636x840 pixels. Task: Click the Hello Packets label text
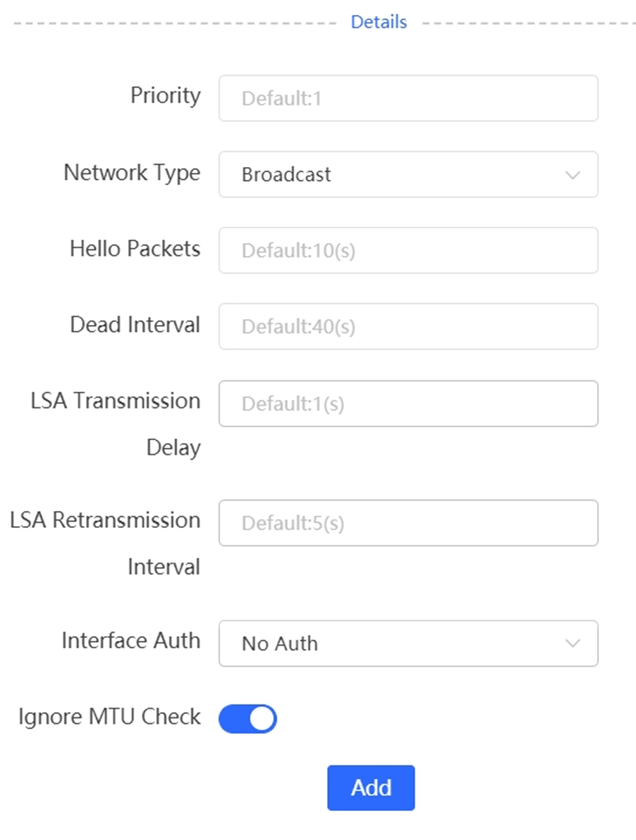click(x=135, y=249)
